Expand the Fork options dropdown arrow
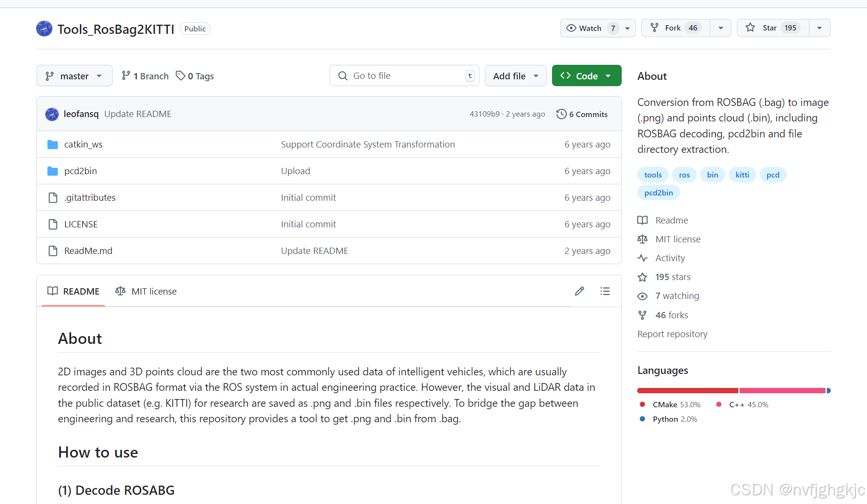This screenshot has width=867, height=504. pos(721,28)
